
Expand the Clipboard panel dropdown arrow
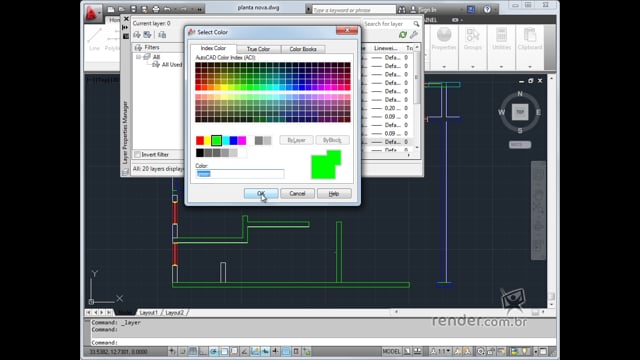530,67
